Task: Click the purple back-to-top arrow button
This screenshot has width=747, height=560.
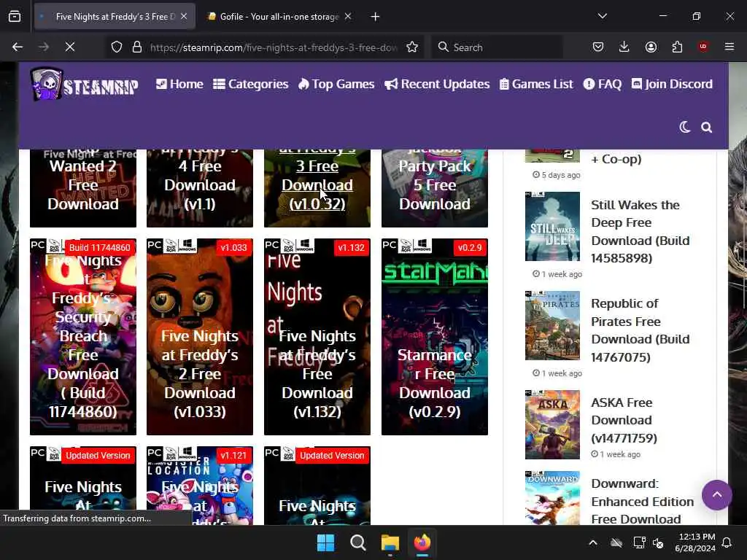Action: 716,495
